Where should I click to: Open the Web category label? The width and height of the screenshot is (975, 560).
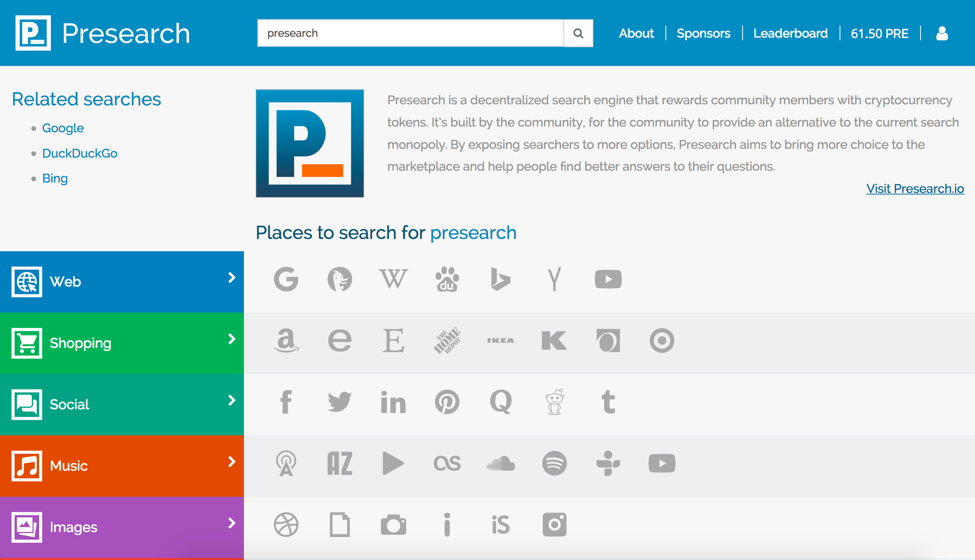point(65,282)
